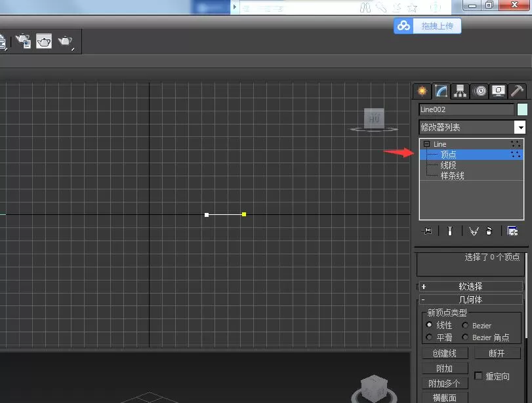Select the white vertex on the line
Image resolution: width=532 pixels, height=403 pixels.
tap(207, 215)
